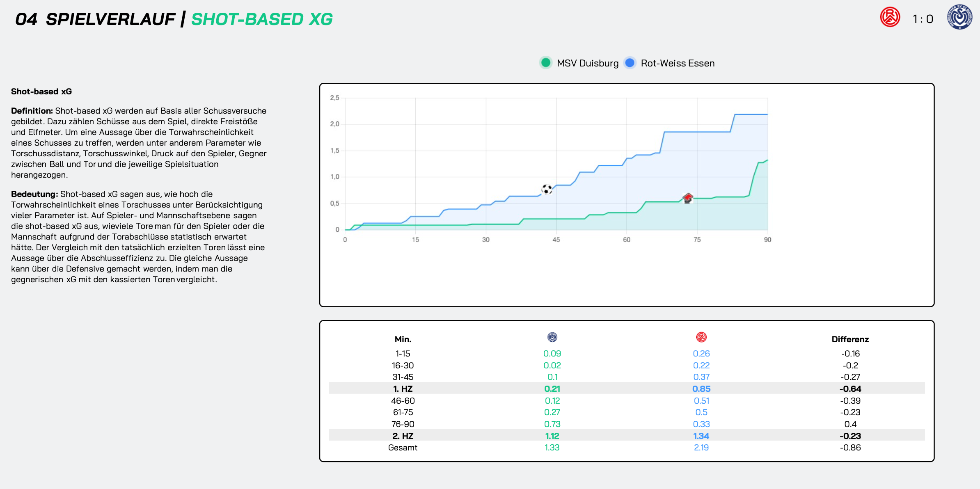Click the Gesamt total row label
980x489 pixels.
point(403,448)
